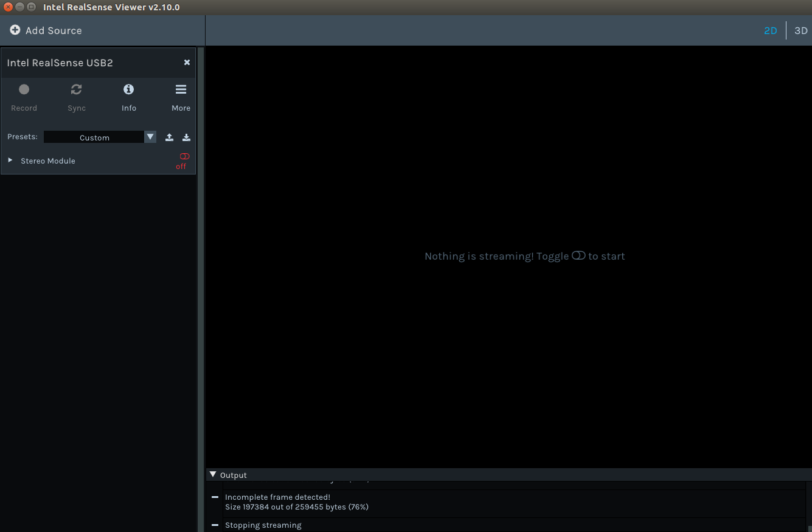Viewport: 812px width, 532px height.
Task: Switch to the 3D view
Action: (800, 30)
